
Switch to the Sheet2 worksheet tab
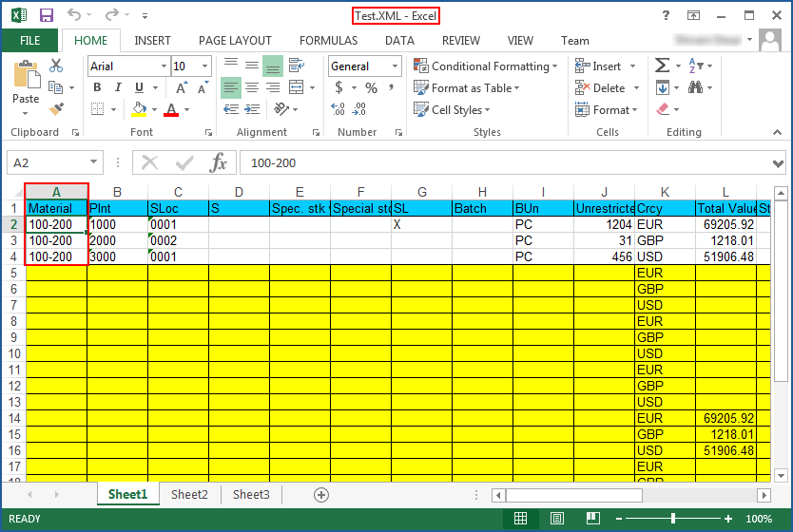click(189, 494)
